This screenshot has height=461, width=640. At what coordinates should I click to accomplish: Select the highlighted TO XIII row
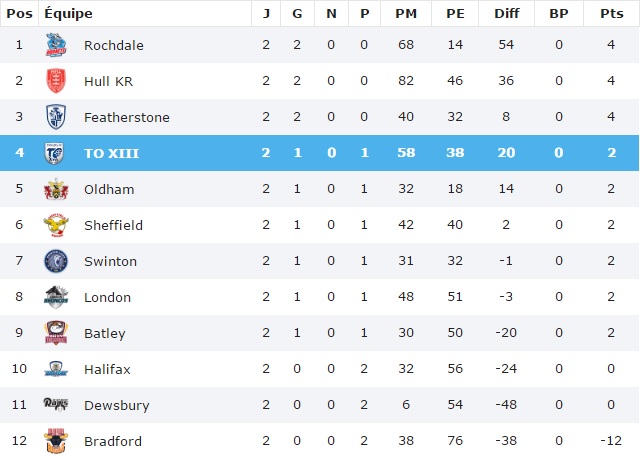[x=320, y=153]
